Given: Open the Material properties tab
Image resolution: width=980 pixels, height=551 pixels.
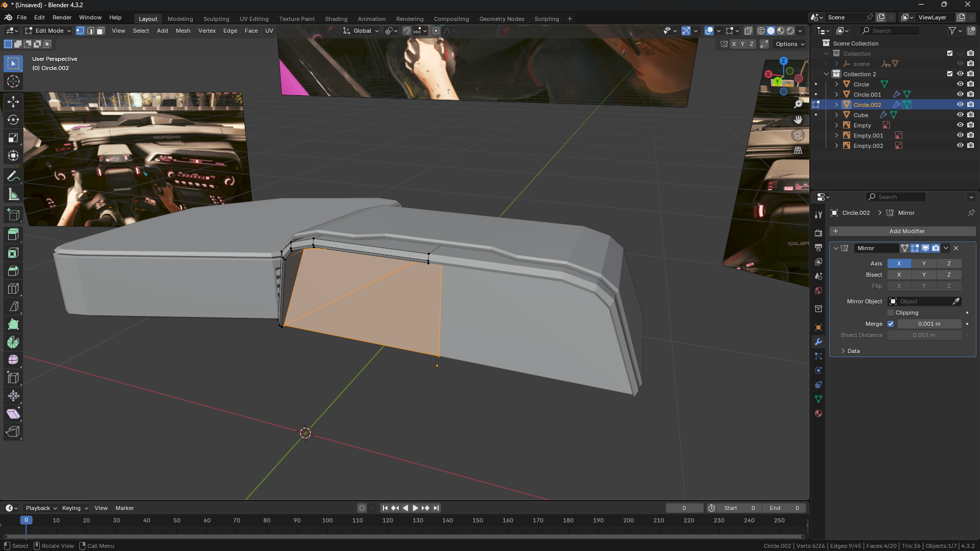Looking at the screenshot, I should (x=818, y=413).
